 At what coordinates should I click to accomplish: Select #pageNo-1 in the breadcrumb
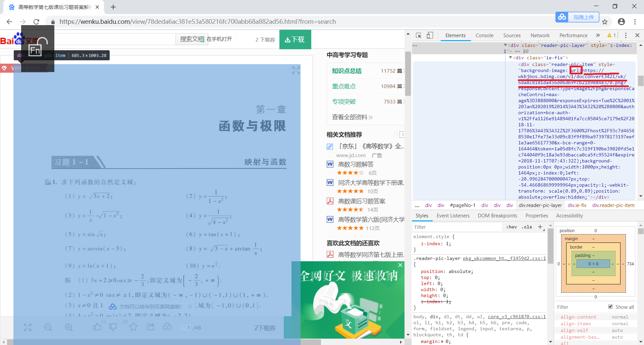point(463,205)
